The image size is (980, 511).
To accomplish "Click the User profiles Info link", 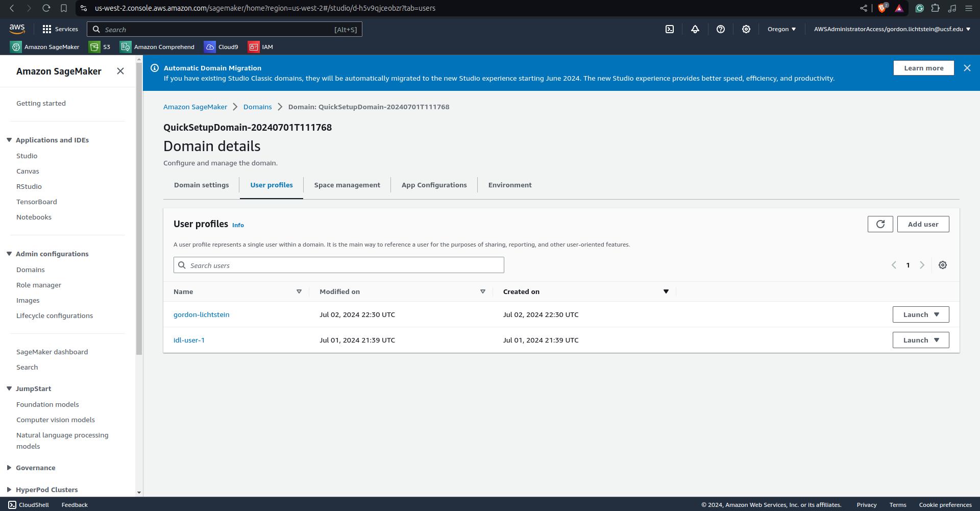I will pyautogui.click(x=238, y=225).
